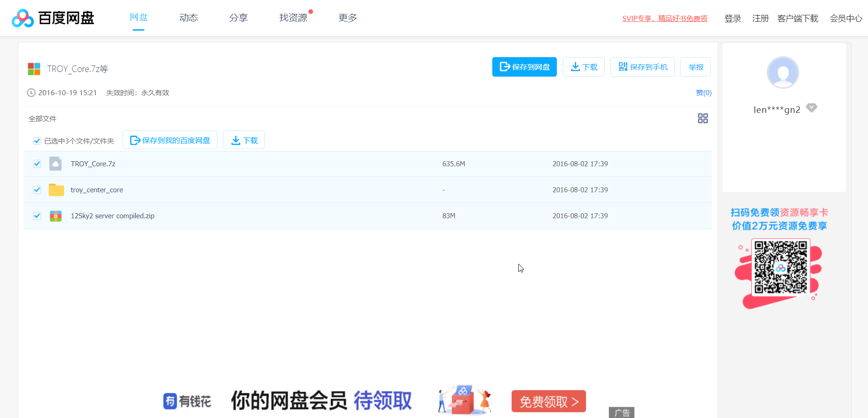Image resolution: width=868 pixels, height=418 pixels.
Task: Click the share title TROY_Core.7z等
Action: (77, 69)
